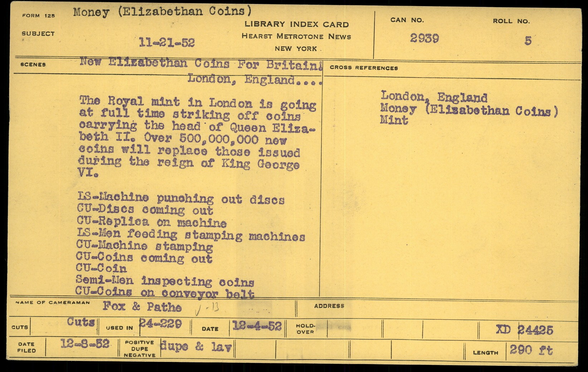Click the 'Library Index Card' heading
588x372 pixels.
pos(297,24)
